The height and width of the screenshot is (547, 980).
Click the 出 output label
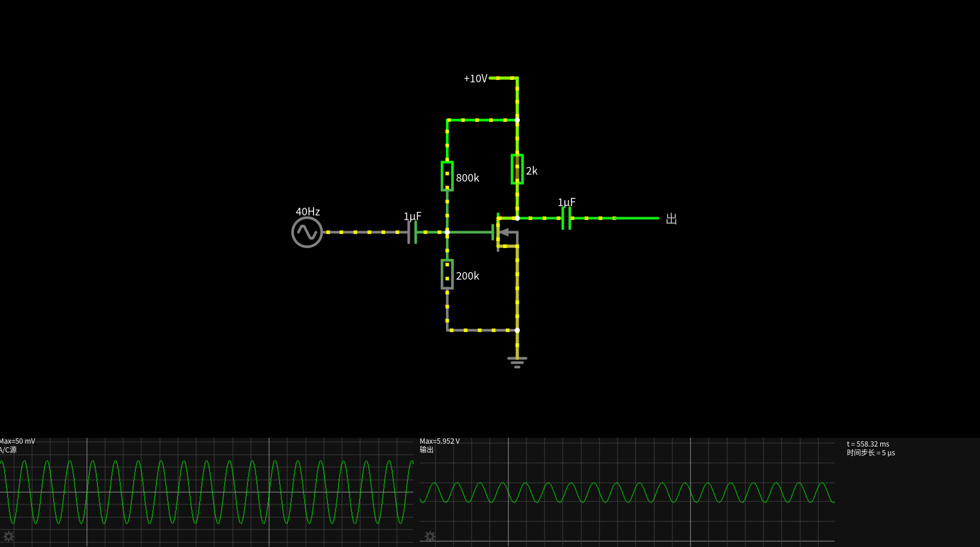(x=671, y=218)
